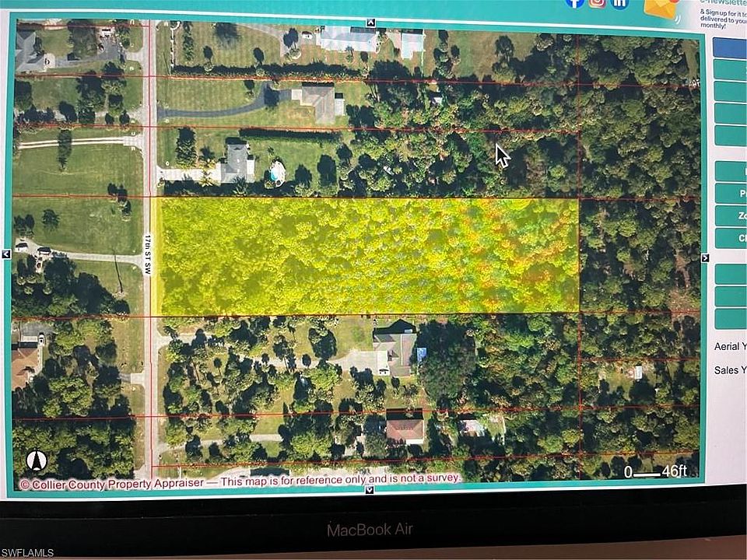Click the yellow e-newsletter envelope icon
The width and height of the screenshot is (747, 560).
pos(661,8)
